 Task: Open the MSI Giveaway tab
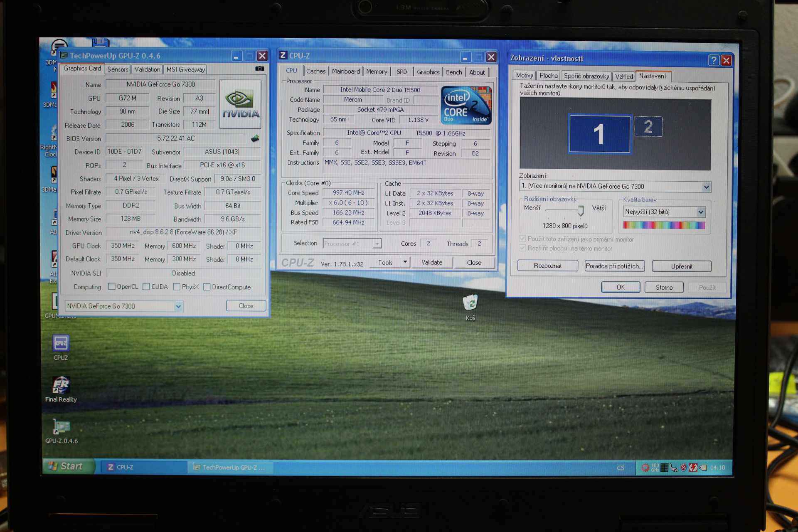(185, 69)
